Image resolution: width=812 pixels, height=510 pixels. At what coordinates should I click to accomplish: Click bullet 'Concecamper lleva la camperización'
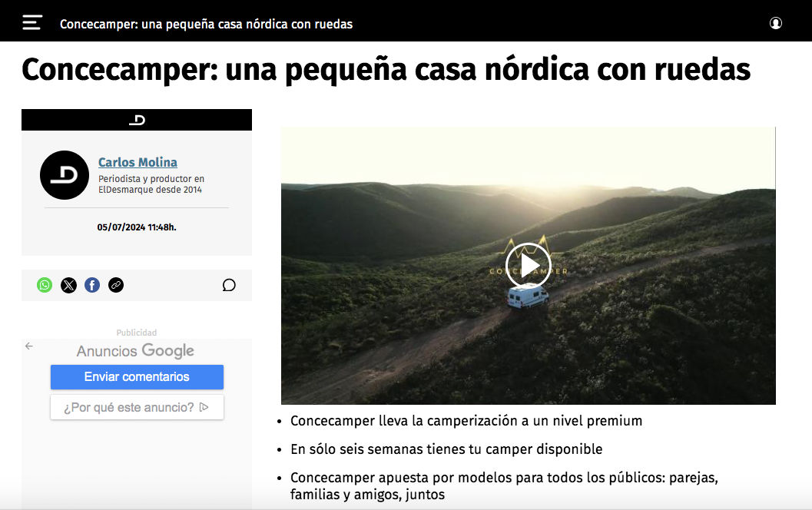point(466,420)
